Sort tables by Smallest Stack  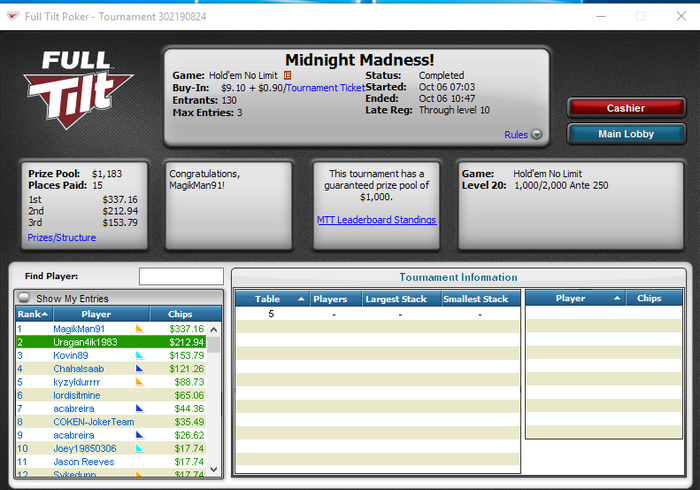pyautogui.click(x=481, y=299)
